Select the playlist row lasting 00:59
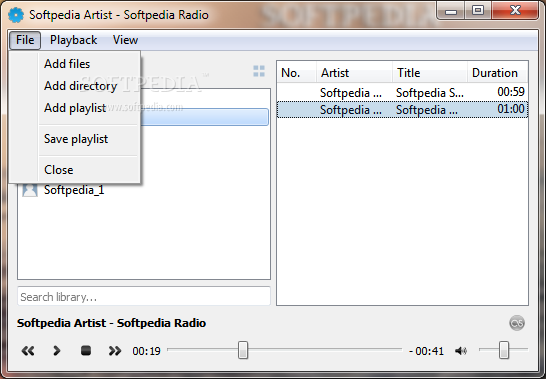This screenshot has height=379, width=546. [x=403, y=92]
